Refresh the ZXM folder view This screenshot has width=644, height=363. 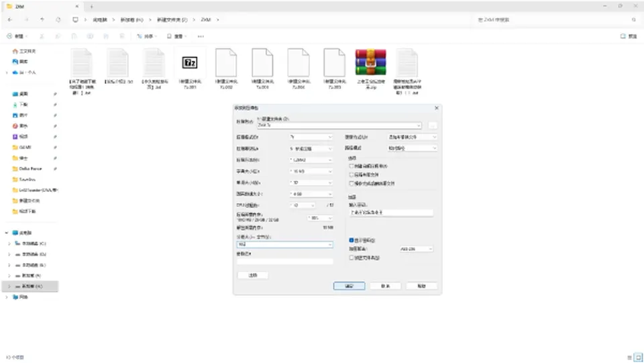tap(58, 19)
